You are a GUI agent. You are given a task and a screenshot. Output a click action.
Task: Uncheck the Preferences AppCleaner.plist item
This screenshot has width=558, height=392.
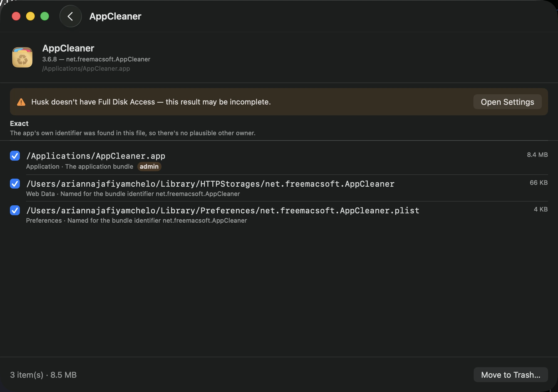click(15, 210)
